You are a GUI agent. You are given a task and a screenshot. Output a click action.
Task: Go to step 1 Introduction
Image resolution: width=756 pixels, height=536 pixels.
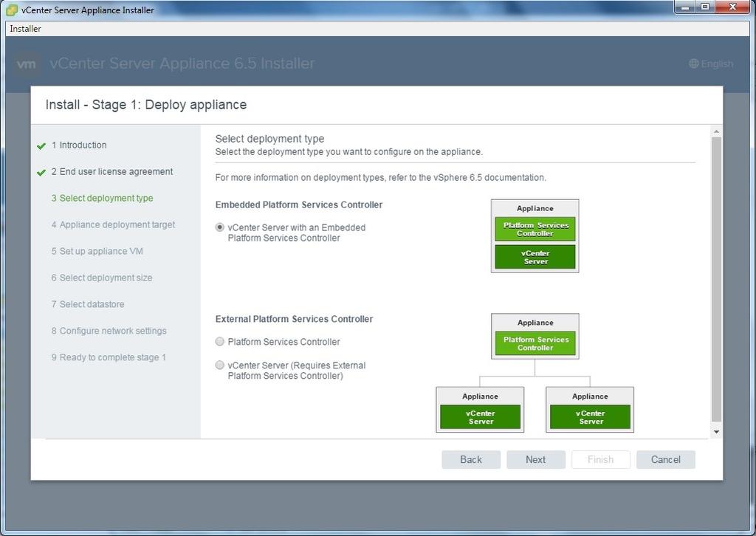point(79,145)
